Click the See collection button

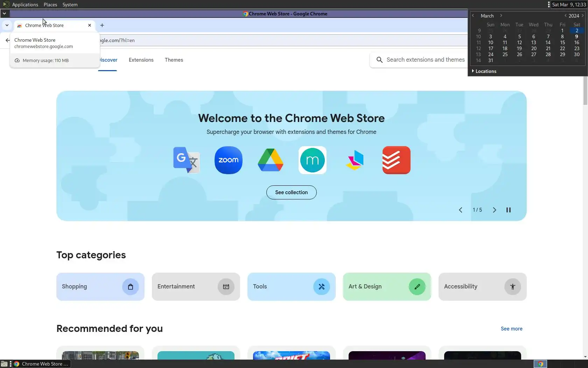pyautogui.click(x=292, y=192)
